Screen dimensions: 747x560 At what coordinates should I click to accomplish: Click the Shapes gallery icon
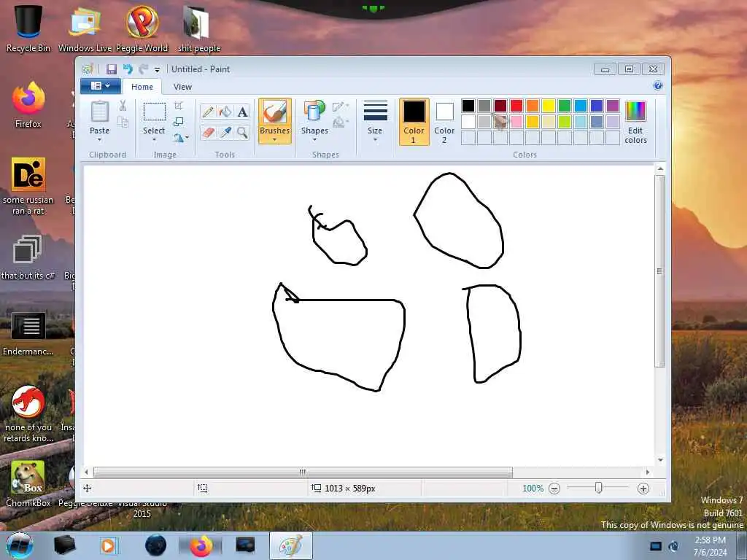click(314, 111)
